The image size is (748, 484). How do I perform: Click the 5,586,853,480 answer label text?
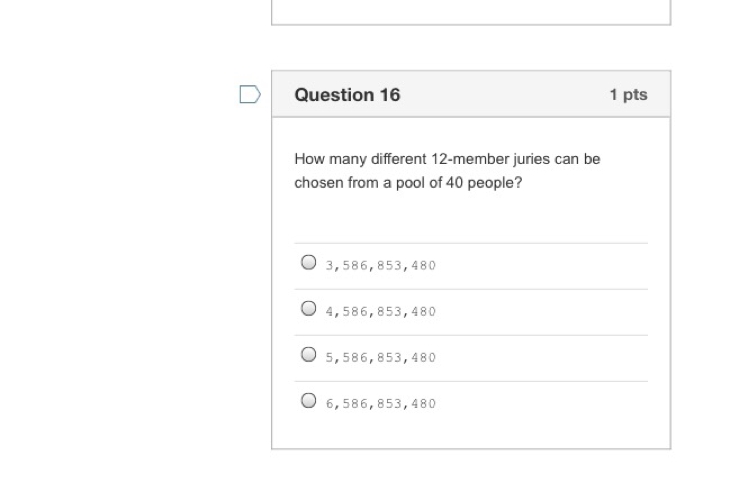click(381, 358)
